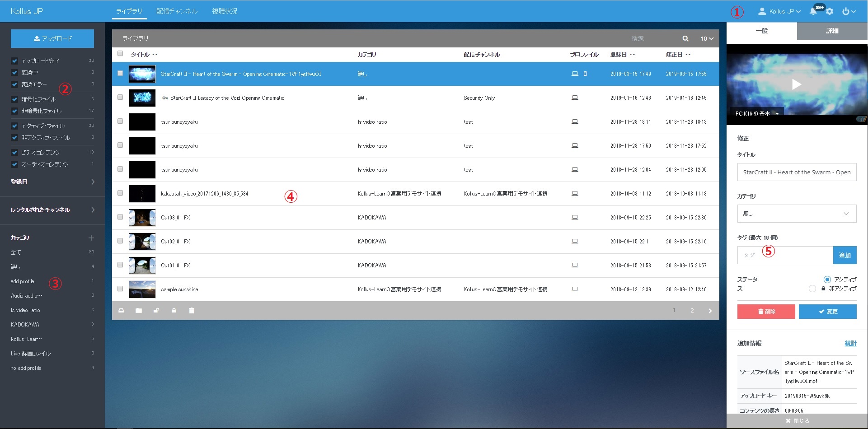Image resolution: width=868 pixels, height=429 pixels.
Task: Select the 非アクティブ status radio button
Action: (812, 289)
